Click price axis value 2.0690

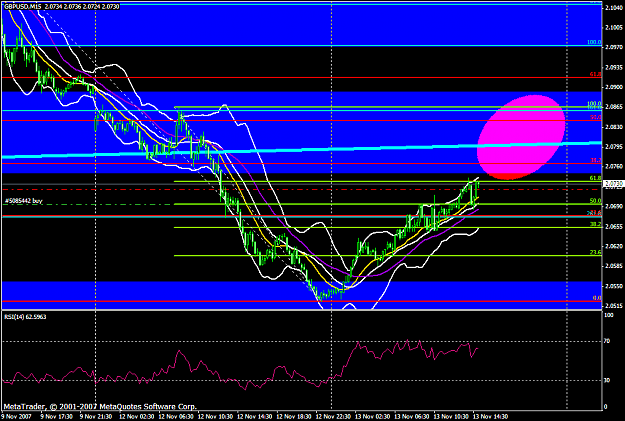coord(612,207)
